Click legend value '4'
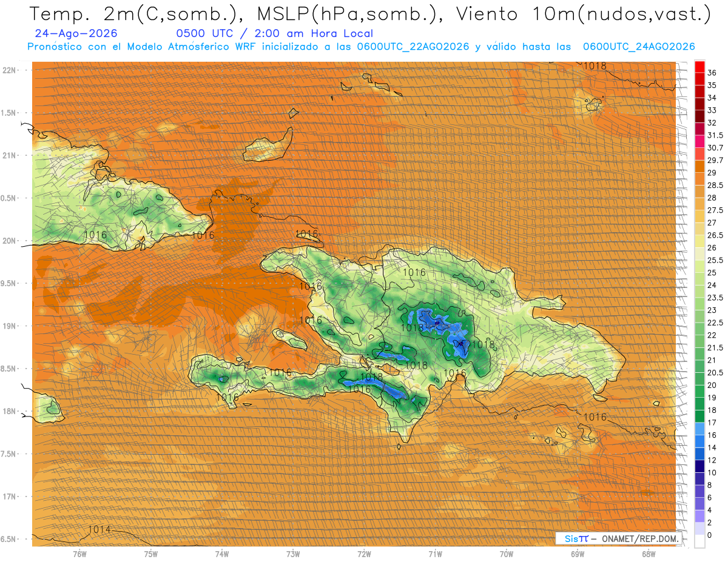The height and width of the screenshot is (562, 728). pyautogui.click(x=710, y=510)
